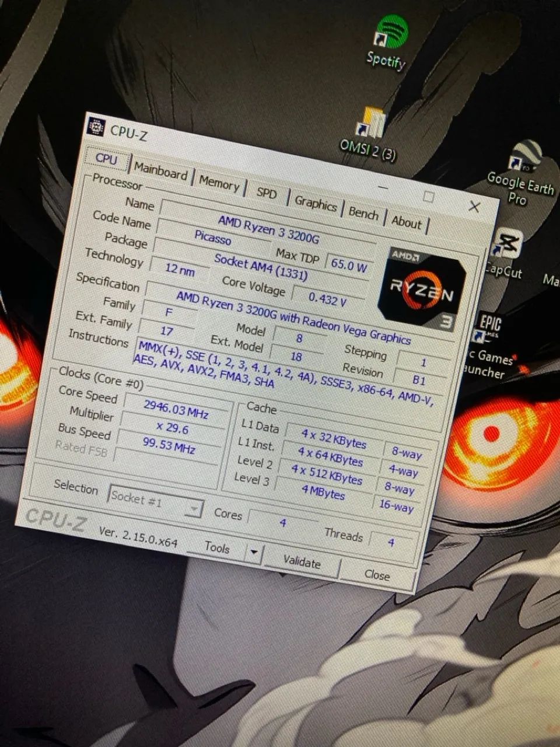Click the Bus Speed value 99.53 MHz
Screen dimensions: 560x747
tap(169, 447)
